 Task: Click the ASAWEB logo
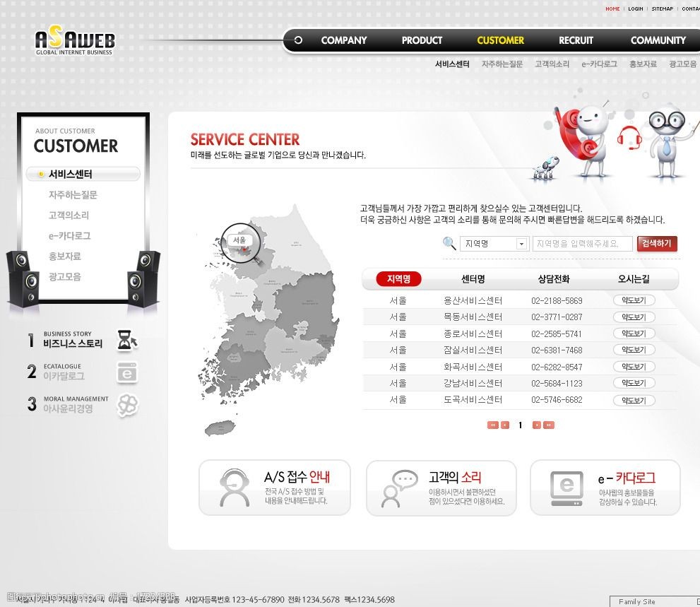(x=74, y=41)
